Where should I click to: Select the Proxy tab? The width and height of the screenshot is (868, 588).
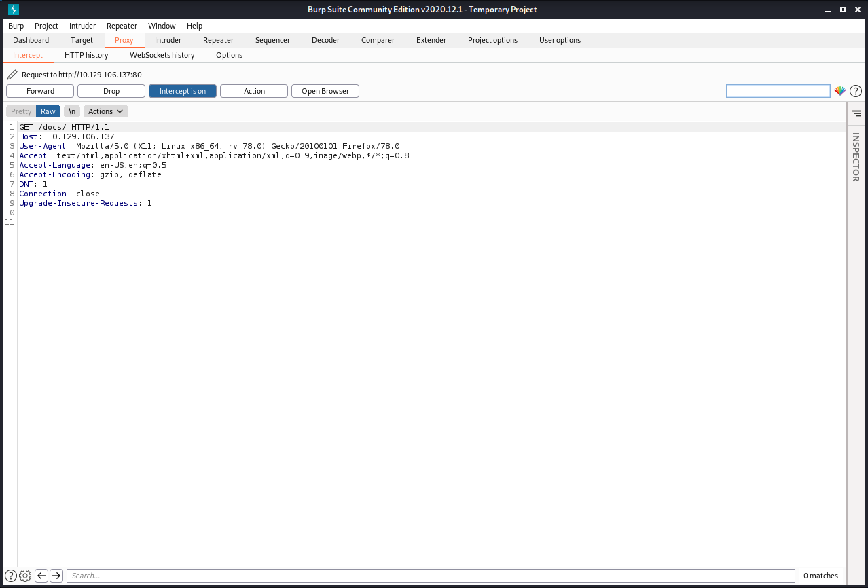(124, 40)
